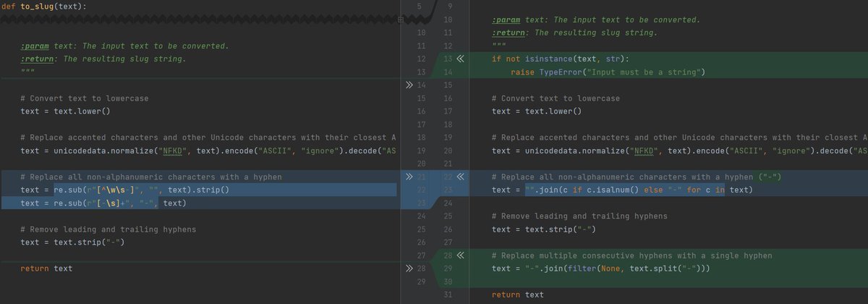Click right pane 'text = text.lower()' line
Viewport: 868px width, 304px height.
[x=536, y=111]
